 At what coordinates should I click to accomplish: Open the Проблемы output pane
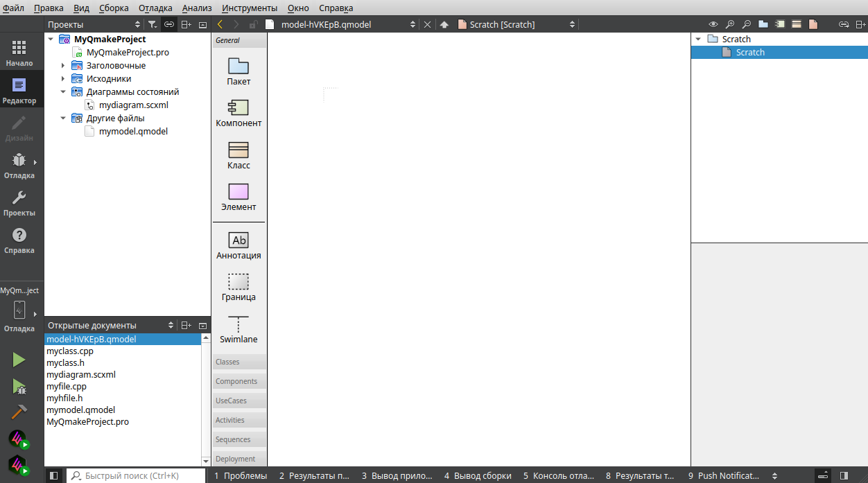point(240,476)
